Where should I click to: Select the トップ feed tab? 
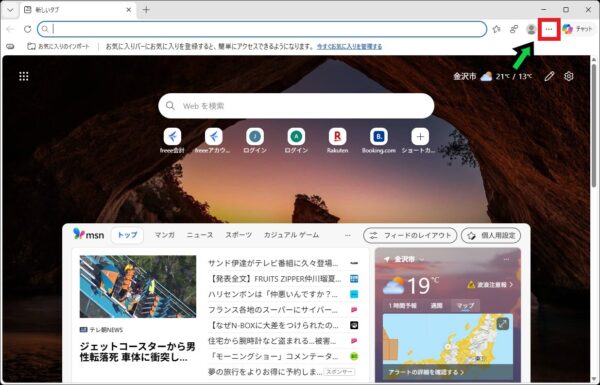coord(127,235)
